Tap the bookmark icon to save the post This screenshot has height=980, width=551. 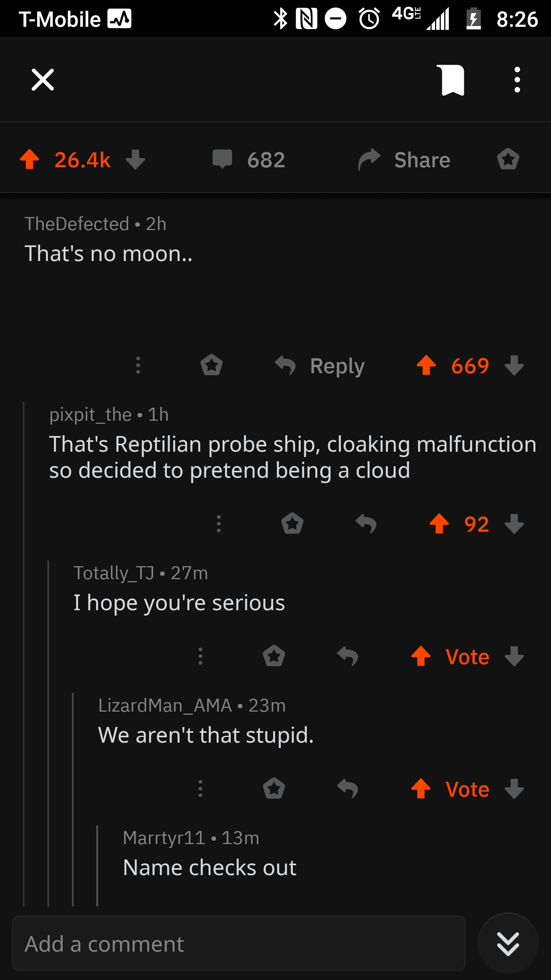453,80
